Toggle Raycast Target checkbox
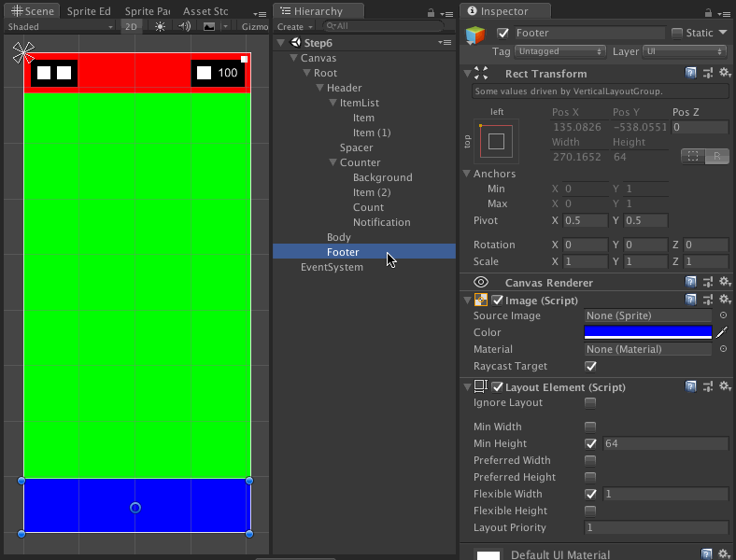 tap(591, 366)
